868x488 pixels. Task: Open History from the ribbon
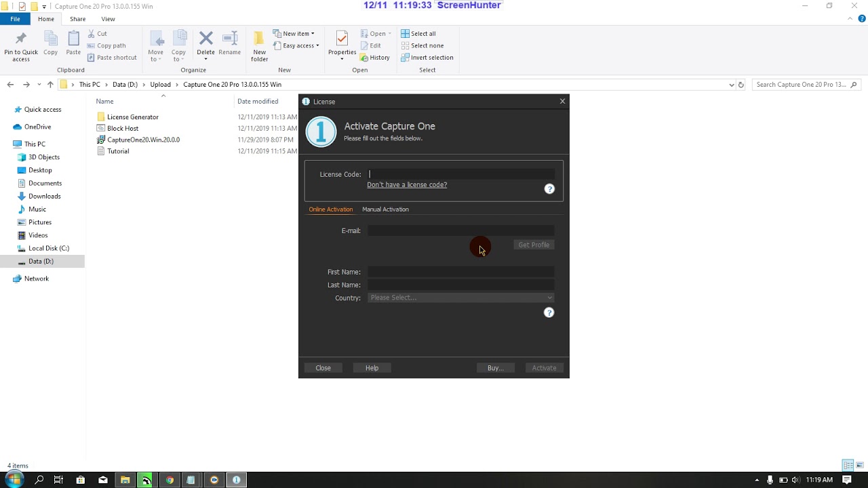tap(375, 58)
